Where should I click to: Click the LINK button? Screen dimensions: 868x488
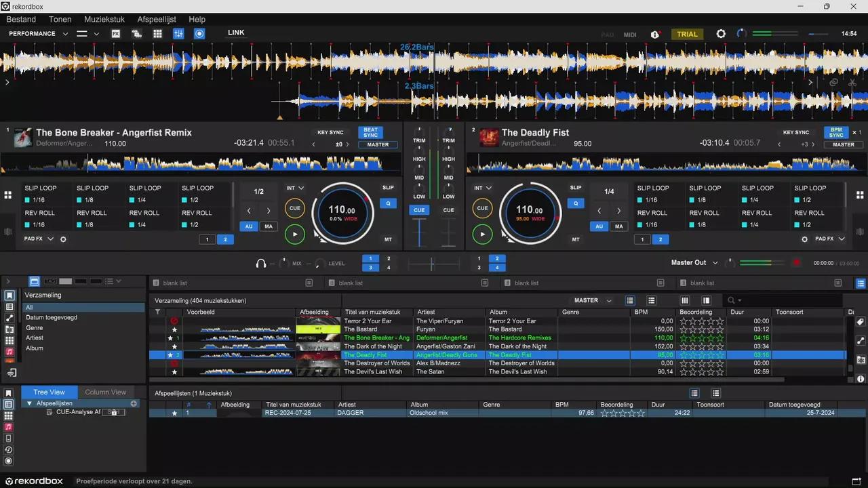pyautogui.click(x=236, y=33)
